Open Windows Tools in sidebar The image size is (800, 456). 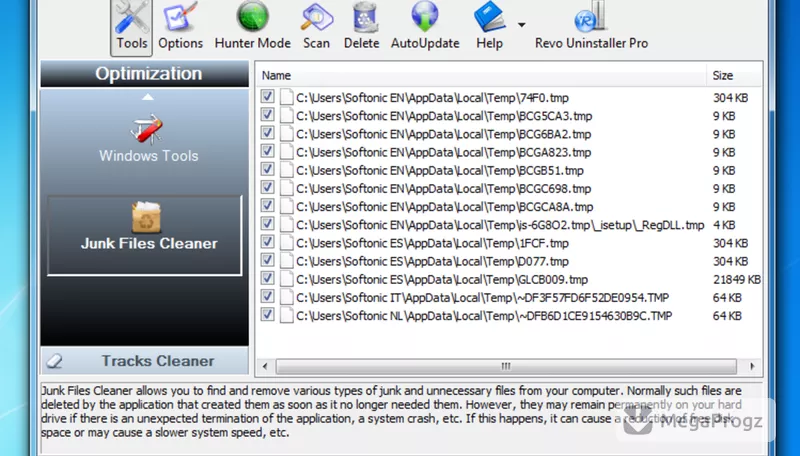tap(148, 139)
